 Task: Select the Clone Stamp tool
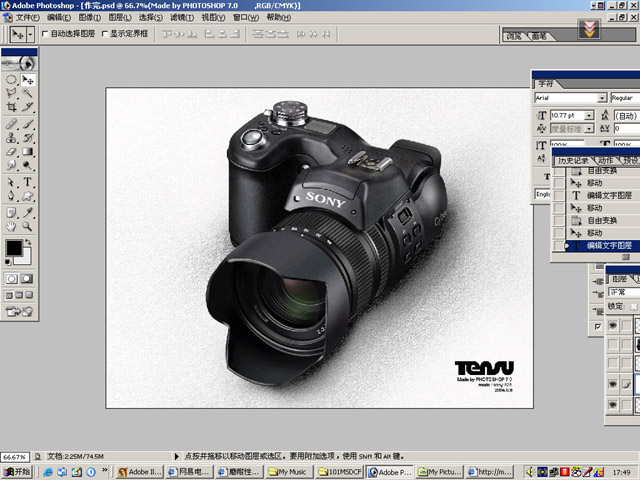coord(11,138)
